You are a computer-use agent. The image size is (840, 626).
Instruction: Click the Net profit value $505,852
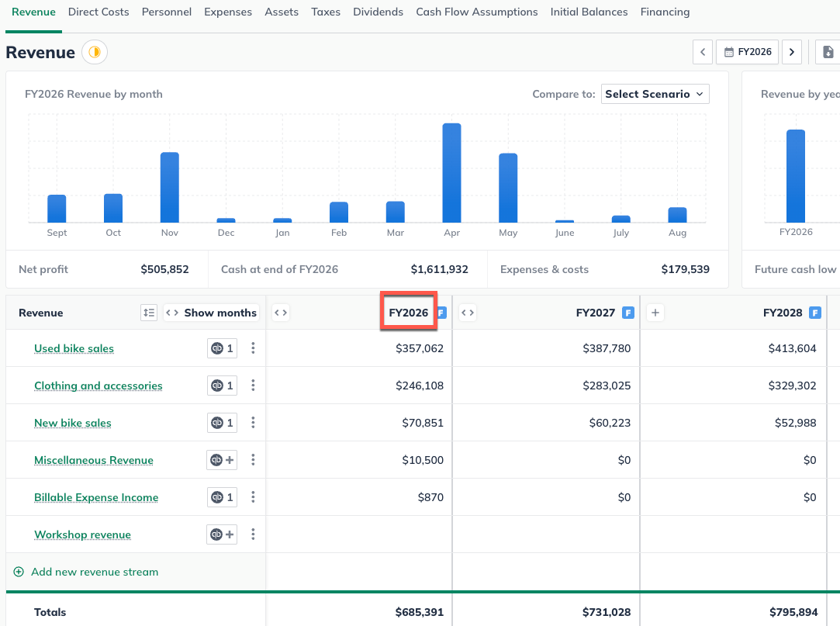pyautogui.click(x=164, y=269)
